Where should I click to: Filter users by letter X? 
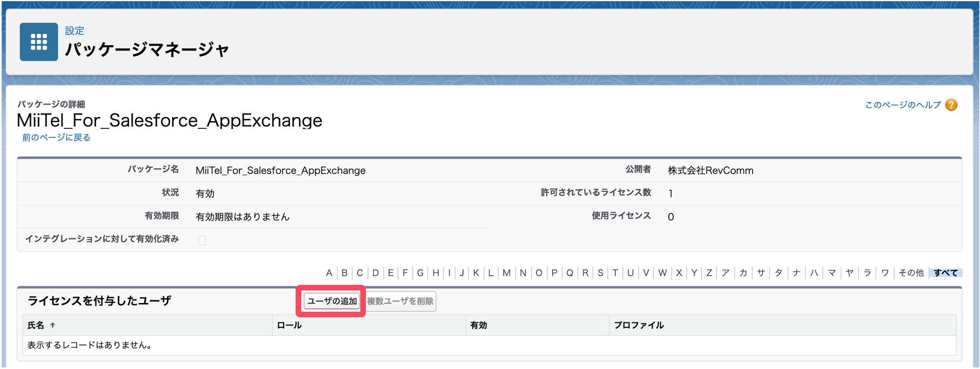[679, 273]
